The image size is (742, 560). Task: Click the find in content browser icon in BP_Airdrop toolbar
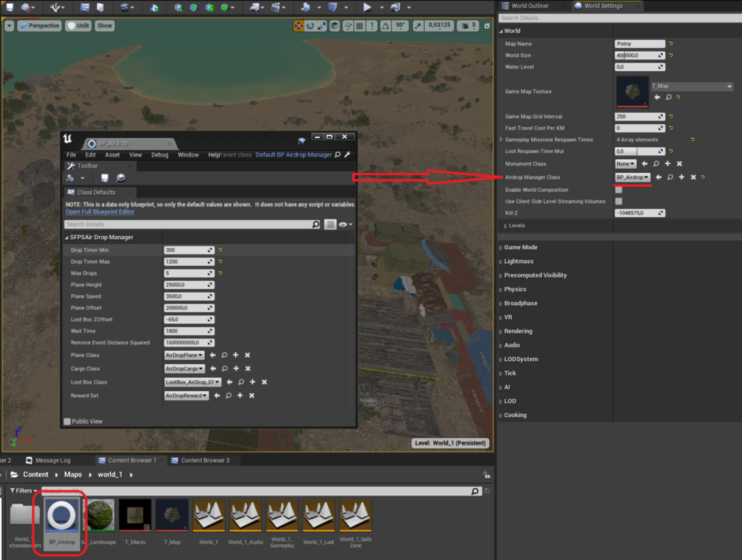(121, 178)
